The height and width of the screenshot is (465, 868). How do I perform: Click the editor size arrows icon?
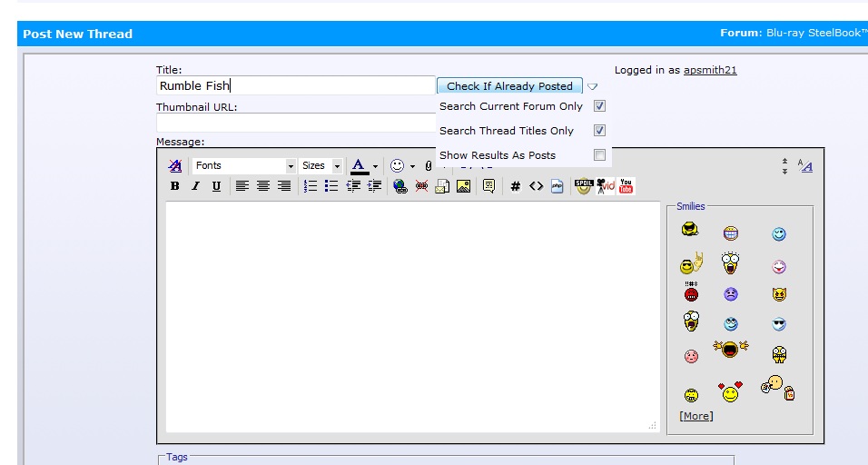pyautogui.click(x=784, y=165)
